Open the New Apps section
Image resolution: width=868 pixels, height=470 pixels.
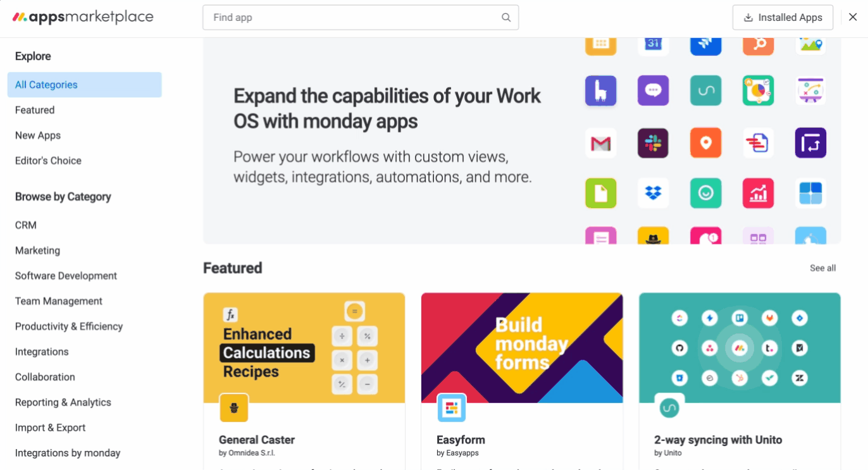click(38, 135)
